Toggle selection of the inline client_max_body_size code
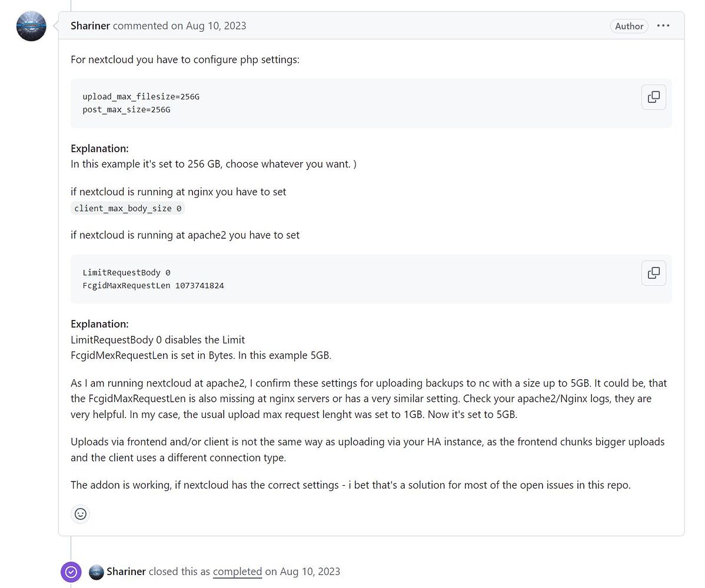Image resolution: width=705 pixels, height=588 pixels. click(x=127, y=208)
